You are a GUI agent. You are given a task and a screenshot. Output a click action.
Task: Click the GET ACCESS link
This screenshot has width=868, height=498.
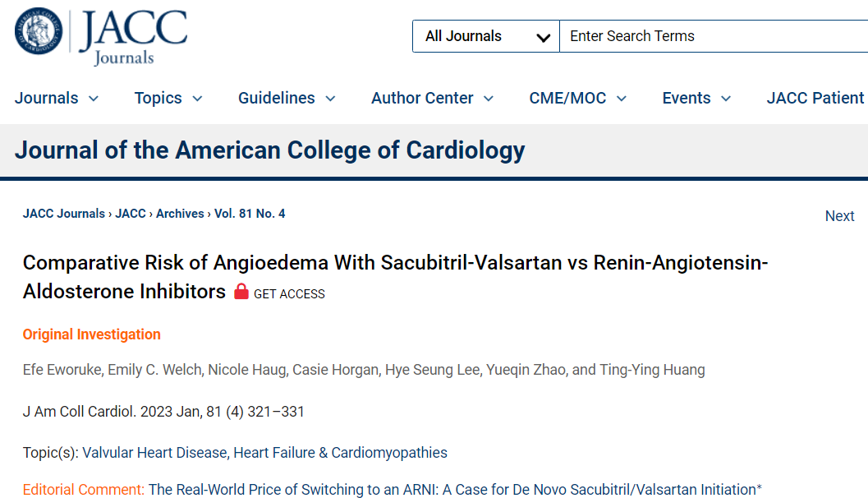click(289, 294)
